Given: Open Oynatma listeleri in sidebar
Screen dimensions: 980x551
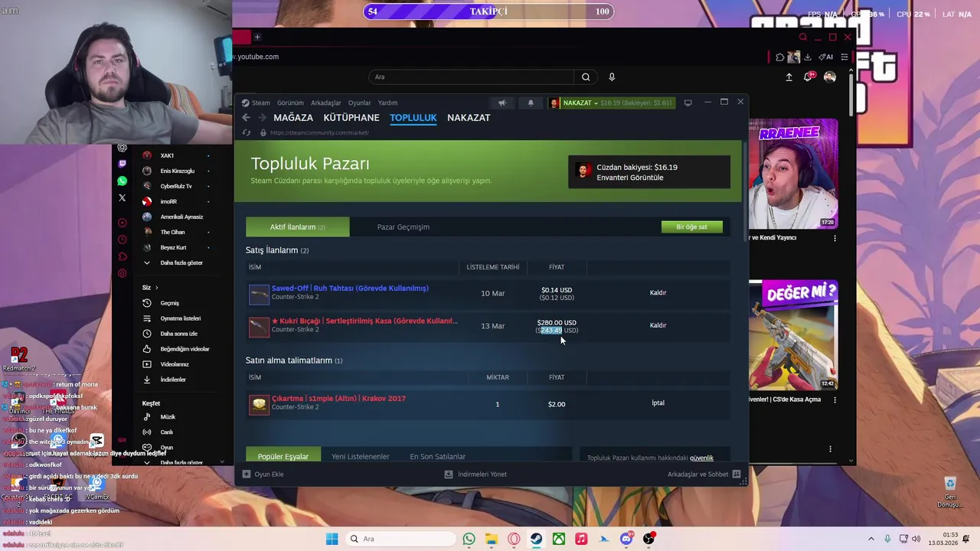Looking at the screenshot, I should (171, 318).
